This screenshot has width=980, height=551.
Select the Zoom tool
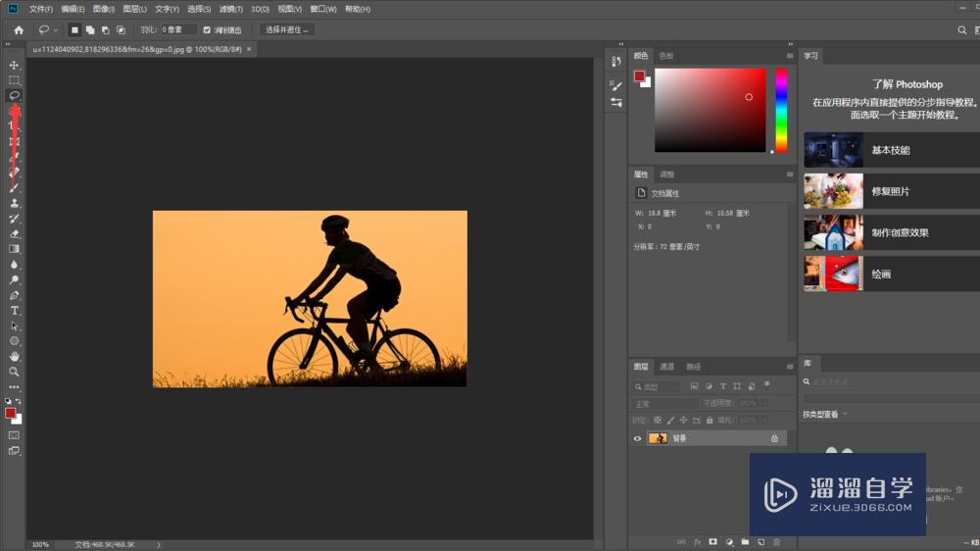[x=14, y=372]
